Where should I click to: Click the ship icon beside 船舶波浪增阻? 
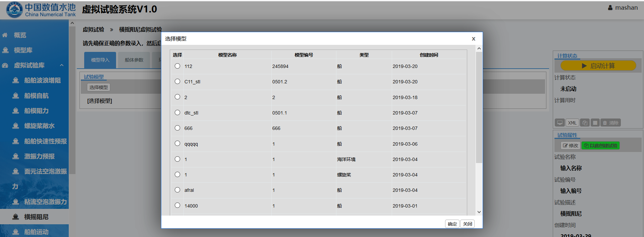[15, 80]
